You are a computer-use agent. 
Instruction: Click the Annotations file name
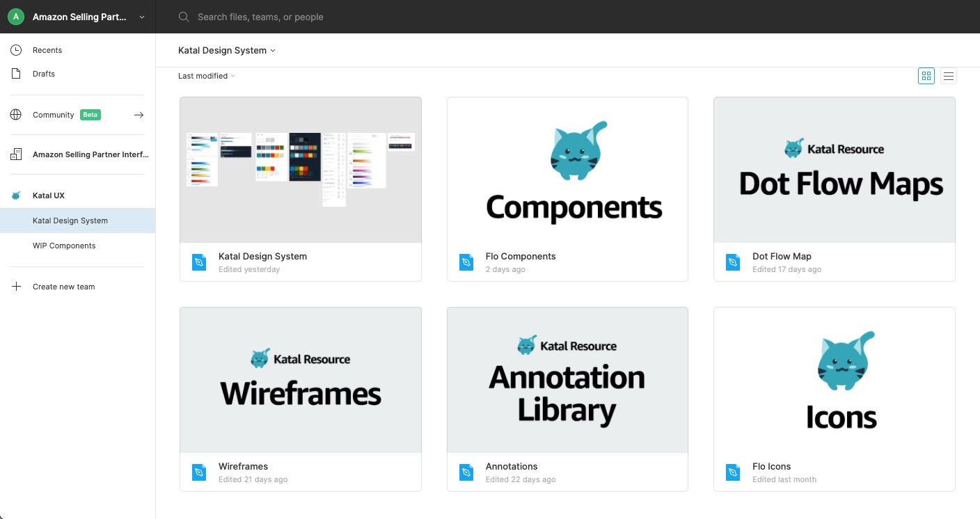(x=512, y=466)
